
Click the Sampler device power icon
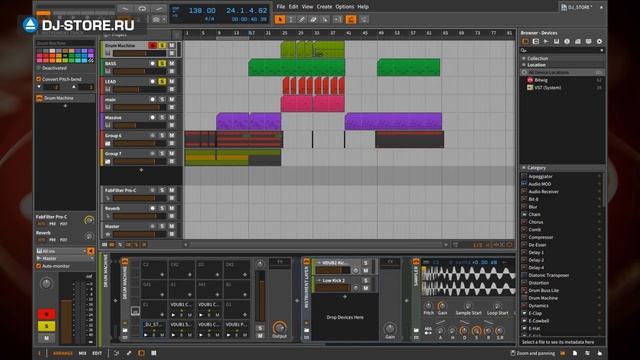coord(416,261)
